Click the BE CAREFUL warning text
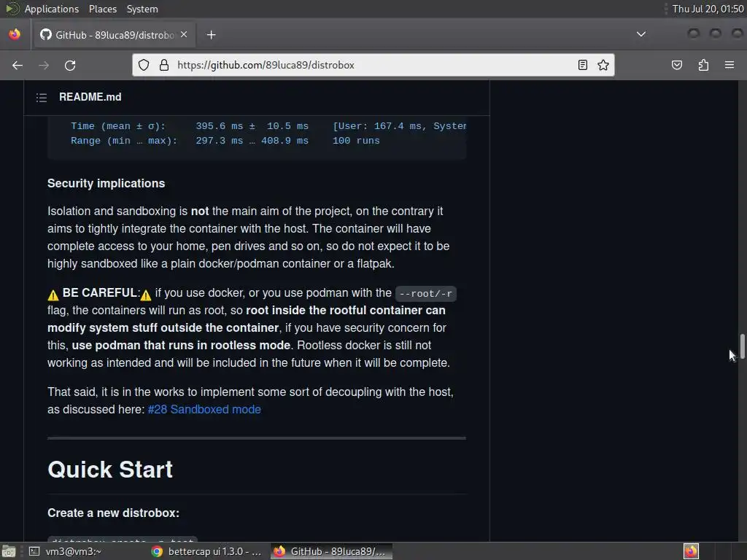Image resolution: width=747 pixels, height=560 pixels. point(100,293)
